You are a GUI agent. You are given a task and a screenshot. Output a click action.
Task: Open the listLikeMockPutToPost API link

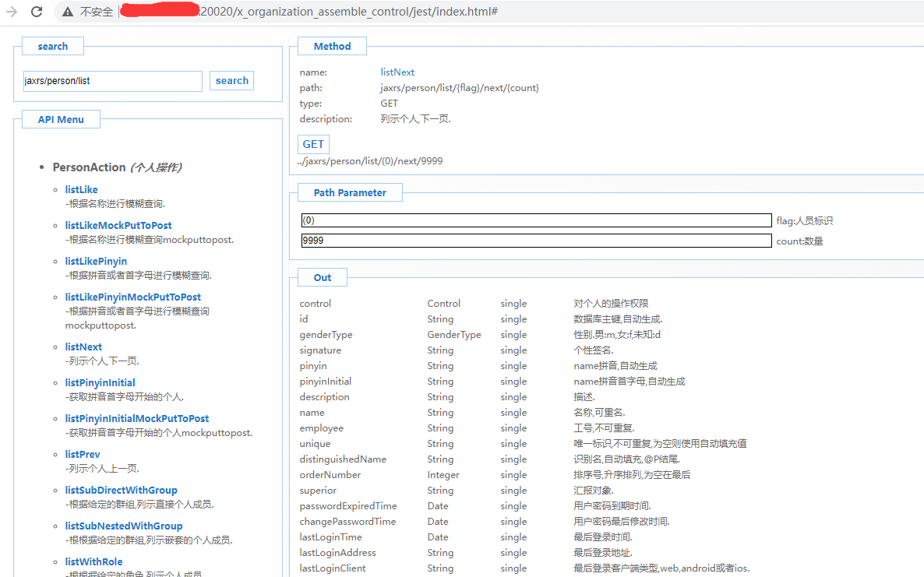pos(118,225)
